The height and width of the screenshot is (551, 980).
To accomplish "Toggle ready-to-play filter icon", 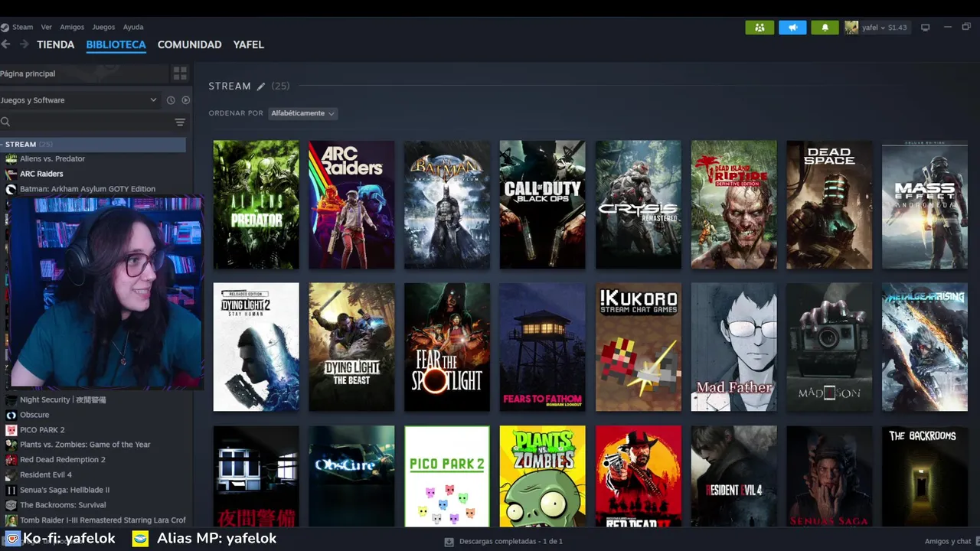I will [185, 100].
